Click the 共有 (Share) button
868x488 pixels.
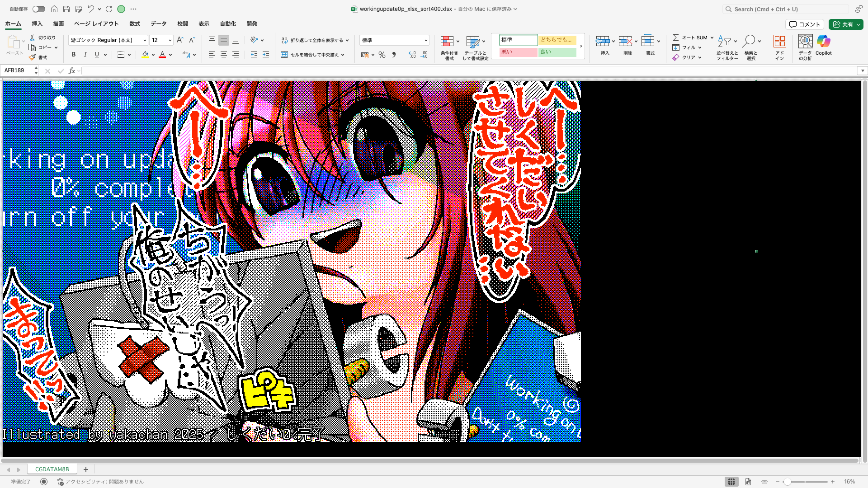846,24
